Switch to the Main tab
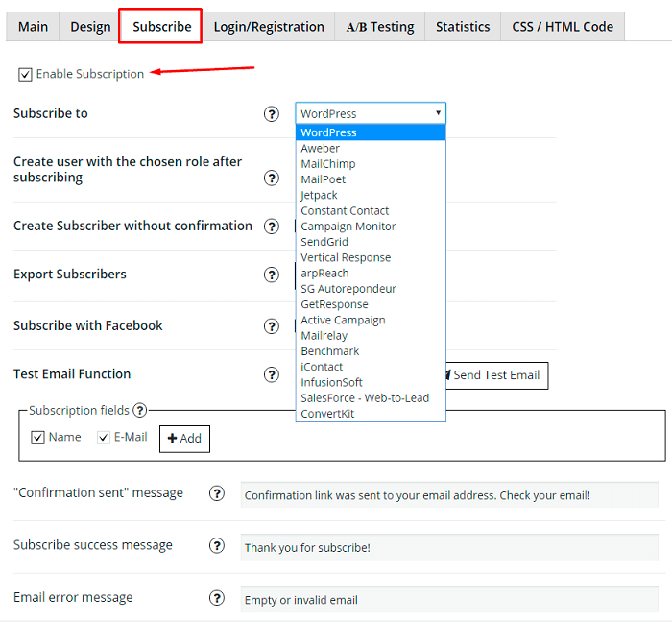This screenshot has width=672, height=622. click(x=33, y=27)
